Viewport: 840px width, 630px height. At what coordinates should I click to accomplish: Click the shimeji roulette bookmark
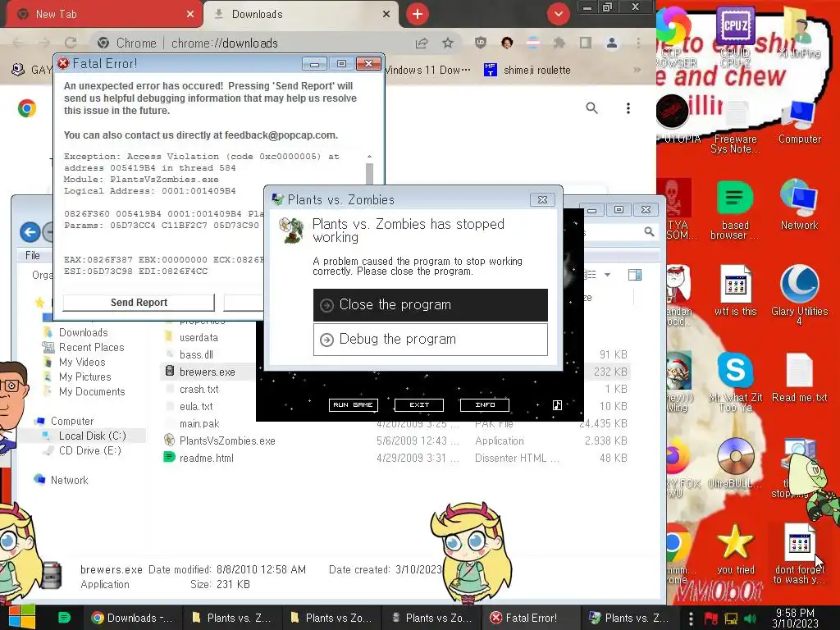[x=527, y=71]
